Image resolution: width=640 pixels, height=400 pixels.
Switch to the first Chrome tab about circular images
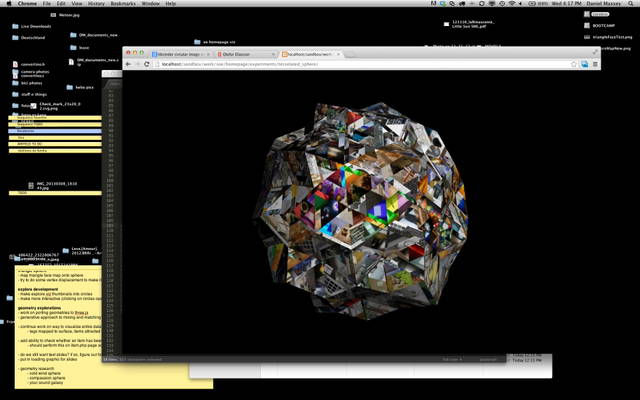point(180,54)
